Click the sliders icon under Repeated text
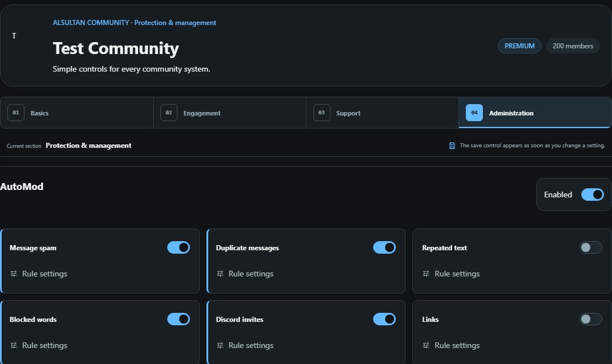The image size is (612, 364). pyautogui.click(x=426, y=274)
